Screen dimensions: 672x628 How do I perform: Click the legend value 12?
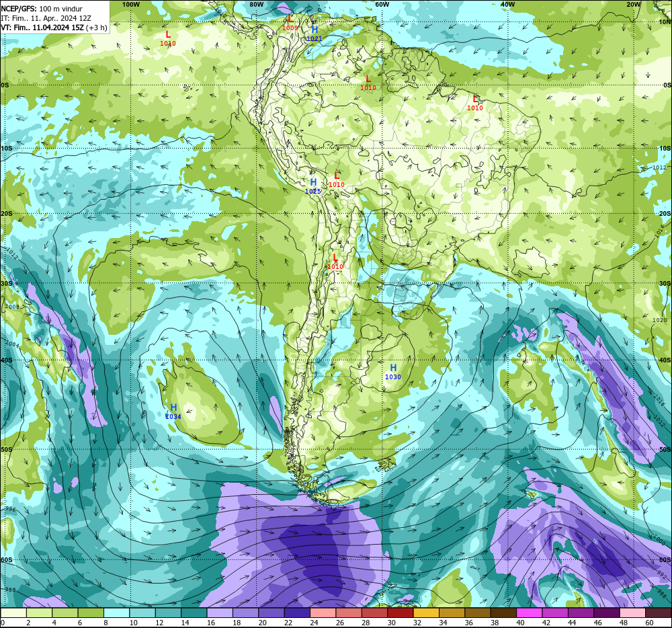tap(159, 623)
